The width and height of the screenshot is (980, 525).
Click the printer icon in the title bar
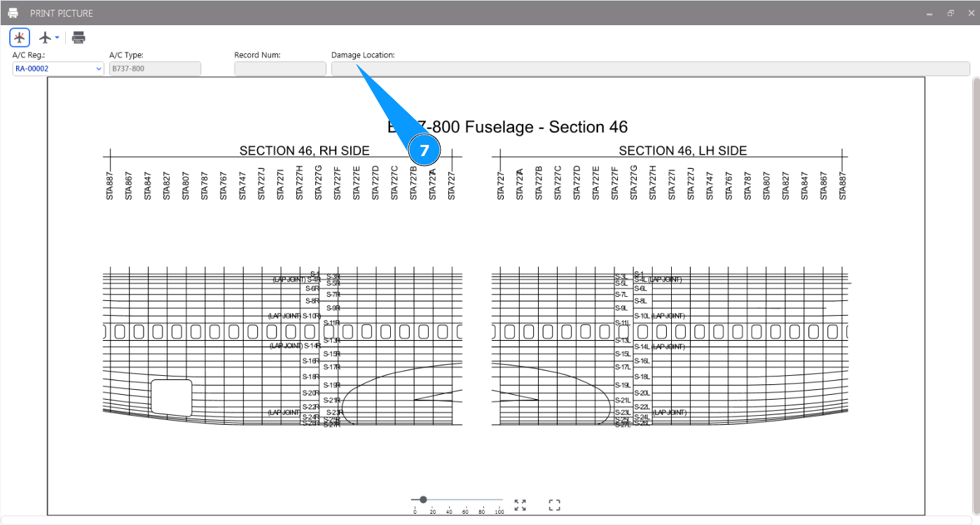pos(13,13)
